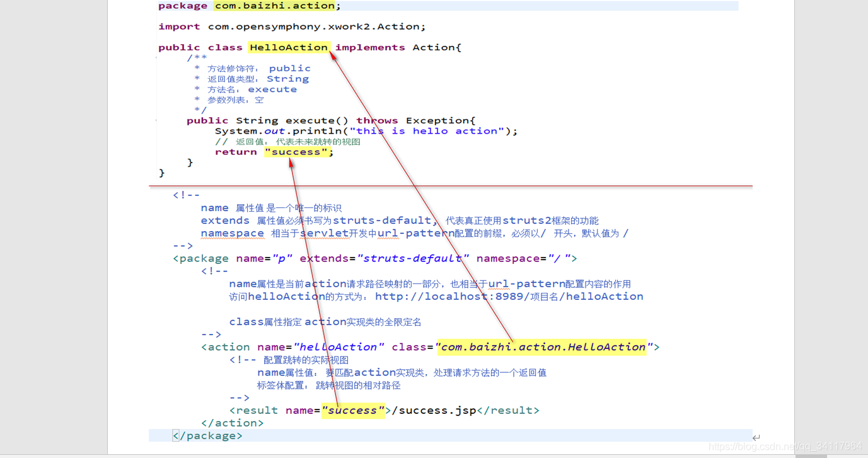Click the comment line '标签体配置: 跳转视图的相对路径'
The image size is (868, 458).
click(x=328, y=385)
